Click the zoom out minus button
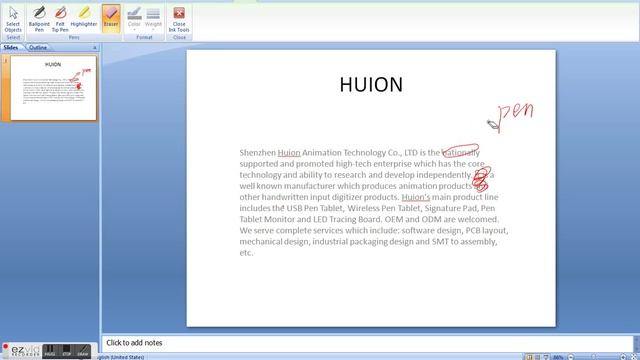Viewport: 640px width, 360px height. pos(571,358)
